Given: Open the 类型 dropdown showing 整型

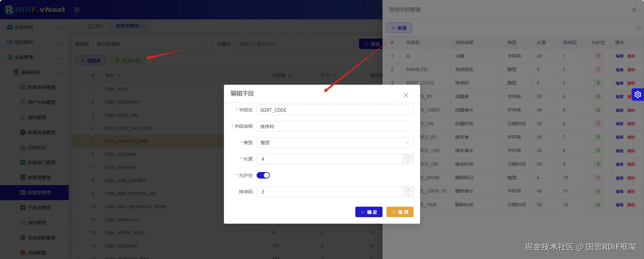Looking at the screenshot, I should click(x=335, y=143).
